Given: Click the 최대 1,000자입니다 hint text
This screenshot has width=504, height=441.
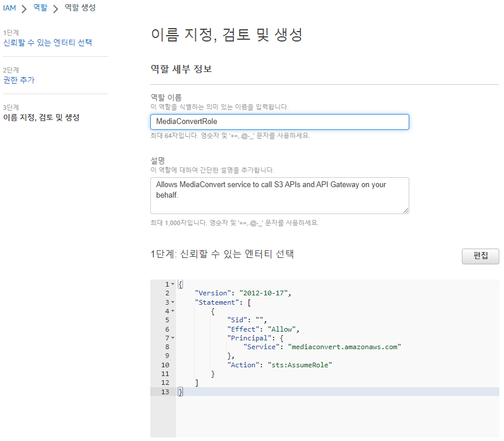Looking at the screenshot, I should coord(234,223).
